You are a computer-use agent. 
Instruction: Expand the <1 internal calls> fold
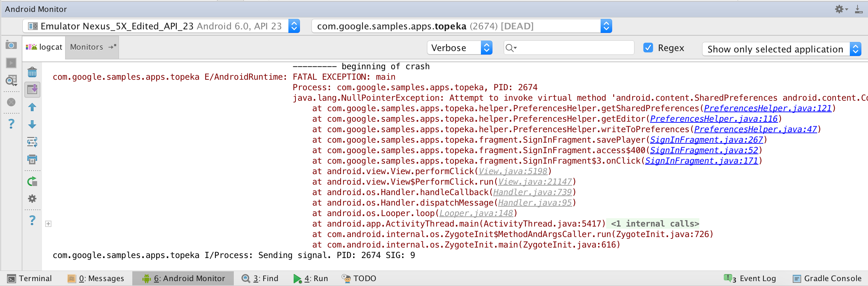coord(655,224)
